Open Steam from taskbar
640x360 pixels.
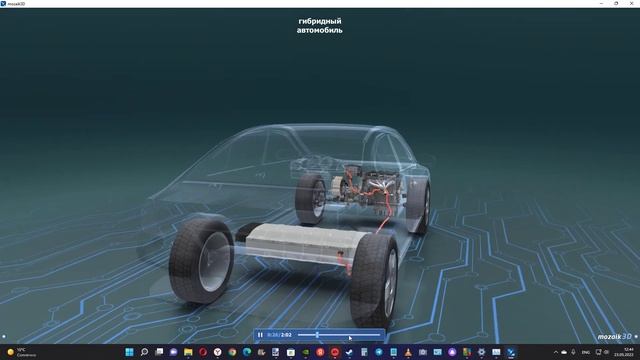[x=349, y=352]
